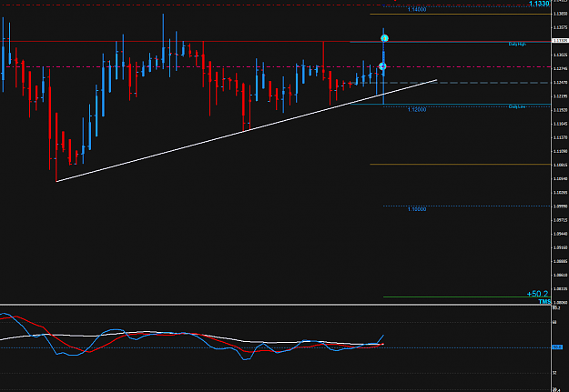
Task: Select the lower gold horizontal line
Action: [461, 165]
